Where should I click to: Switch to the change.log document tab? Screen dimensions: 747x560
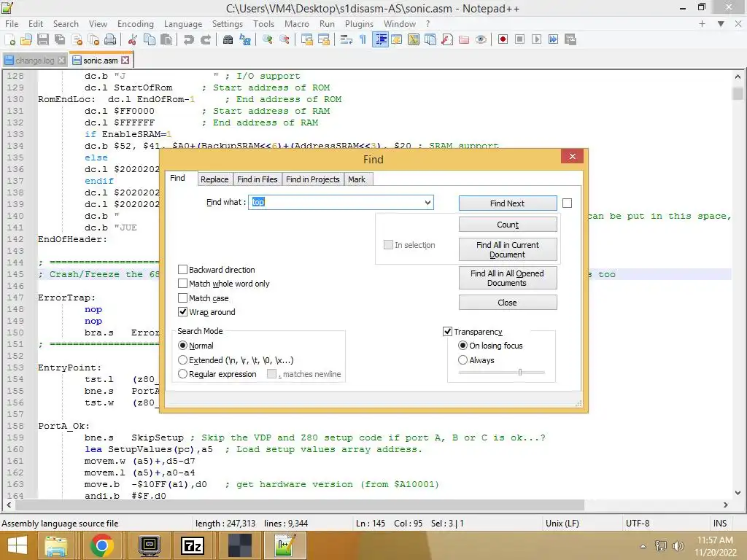pos(35,61)
